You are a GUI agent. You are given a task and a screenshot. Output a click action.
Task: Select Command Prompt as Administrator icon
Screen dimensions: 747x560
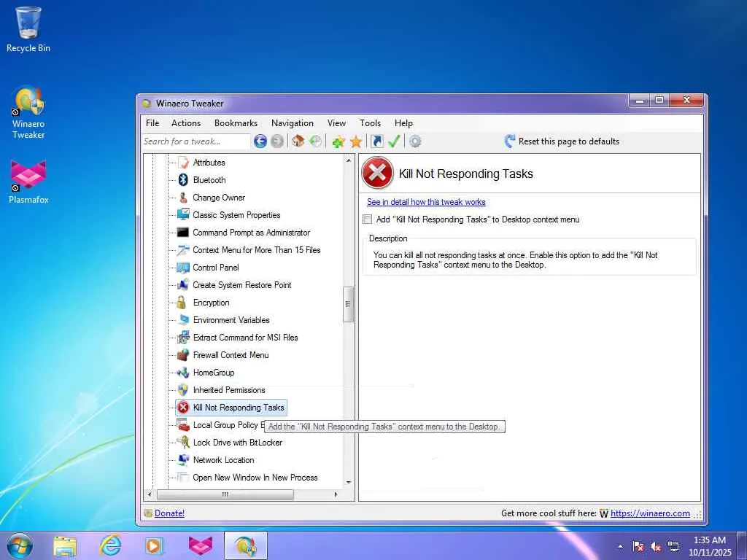tap(183, 233)
